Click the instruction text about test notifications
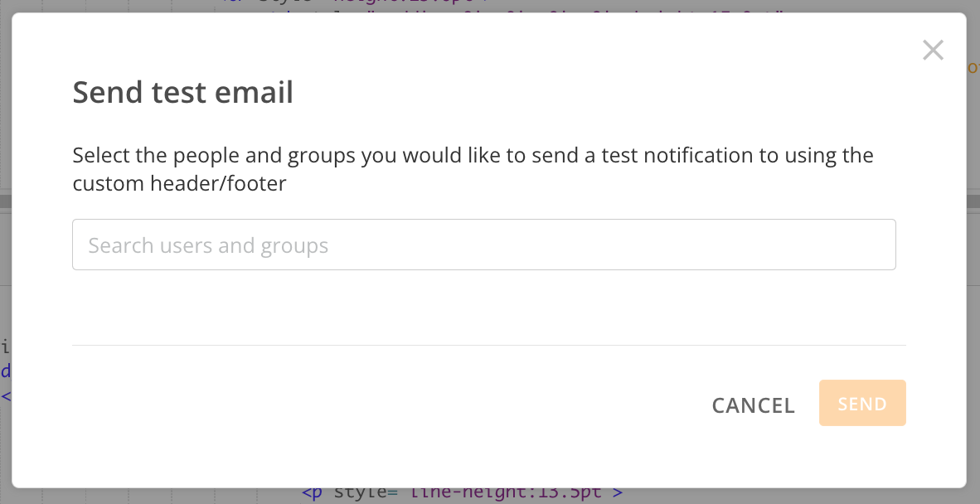This screenshot has width=980, height=504. [x=473, y=168]
